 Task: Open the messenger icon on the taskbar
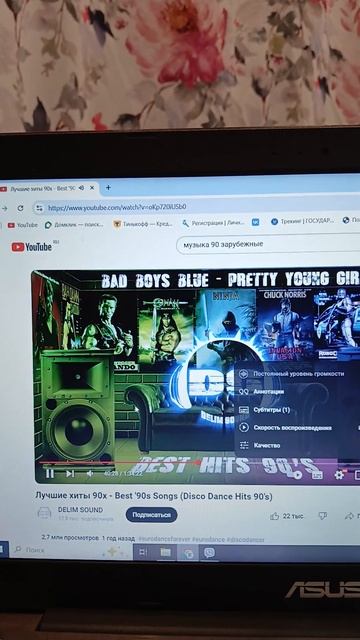209,553
